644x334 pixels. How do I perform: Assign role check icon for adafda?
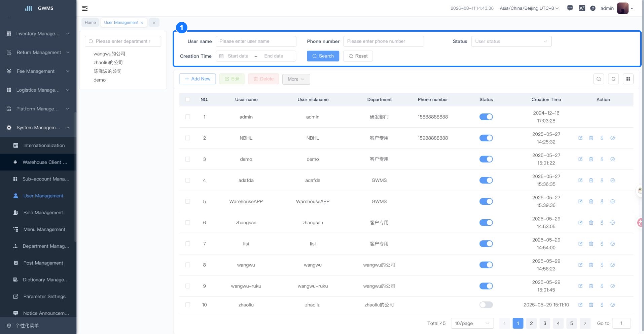(x=613, y=180)
